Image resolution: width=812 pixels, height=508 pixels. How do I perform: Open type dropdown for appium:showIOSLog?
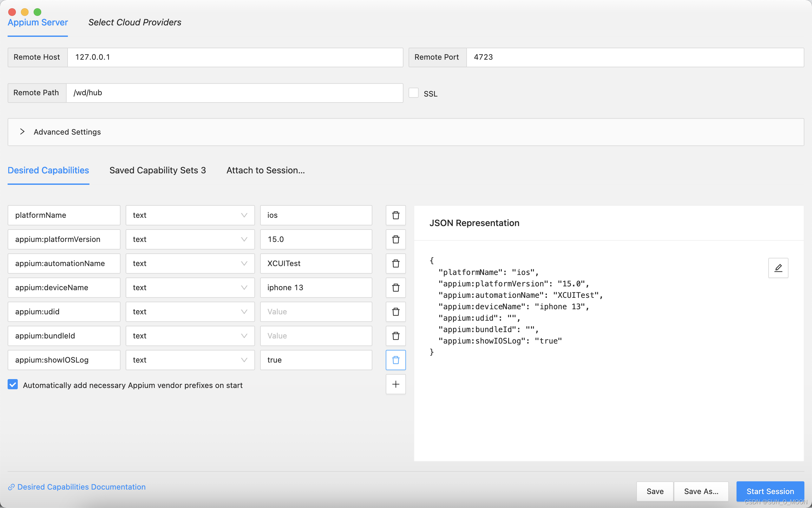(190, 360)
